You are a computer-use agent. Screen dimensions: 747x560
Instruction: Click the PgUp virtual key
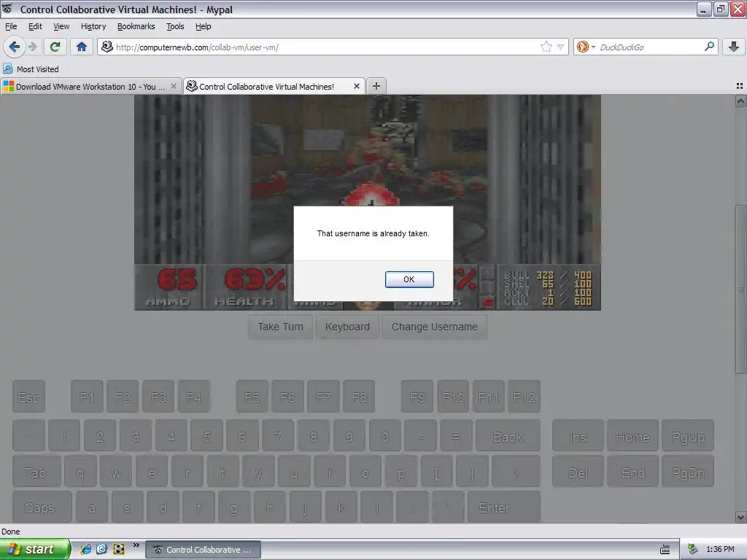(687, 436)
